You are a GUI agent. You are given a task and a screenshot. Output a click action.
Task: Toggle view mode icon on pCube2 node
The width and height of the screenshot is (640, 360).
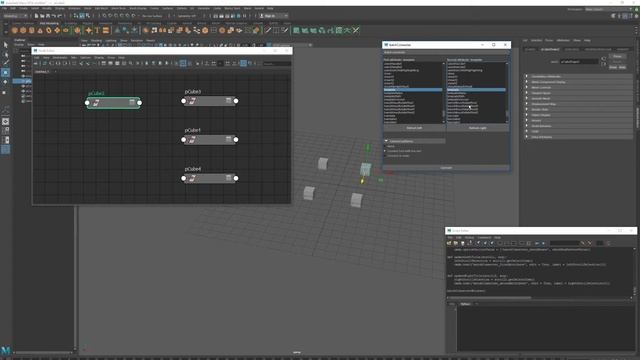(132, 102)
